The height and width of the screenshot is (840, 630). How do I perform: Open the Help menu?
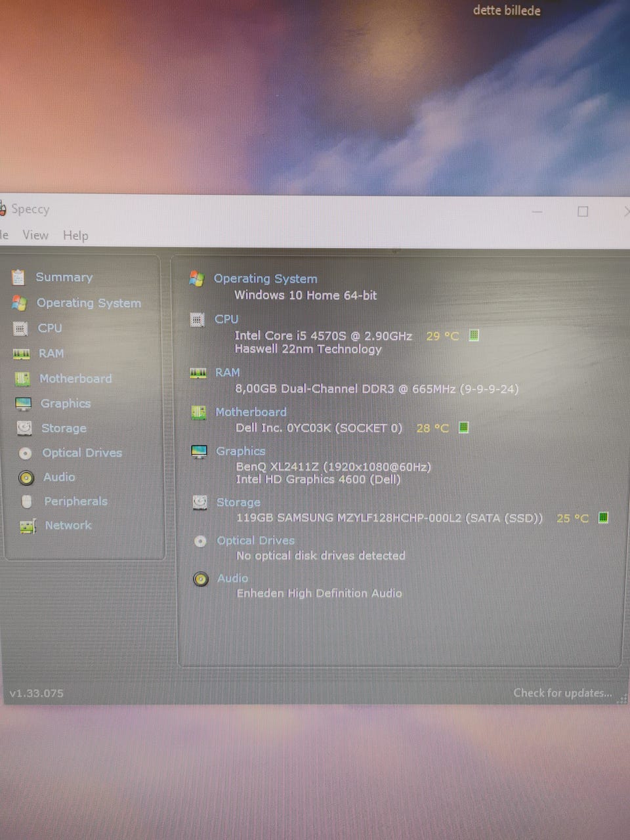(75, 236)
